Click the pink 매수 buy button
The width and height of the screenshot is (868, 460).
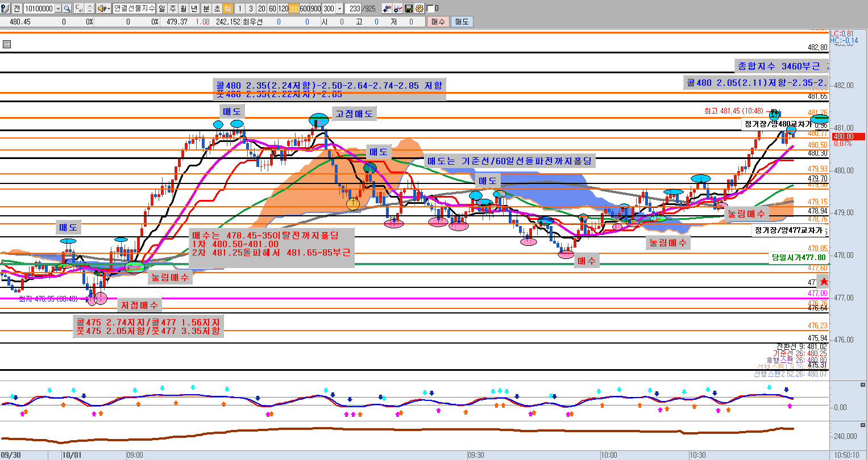pyautogui.click(x=438, y=22)
